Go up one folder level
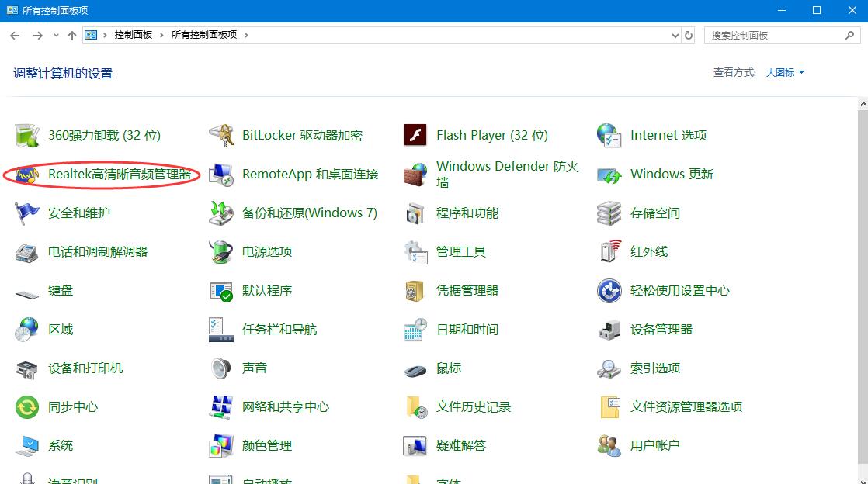 (x=72, y=36)
